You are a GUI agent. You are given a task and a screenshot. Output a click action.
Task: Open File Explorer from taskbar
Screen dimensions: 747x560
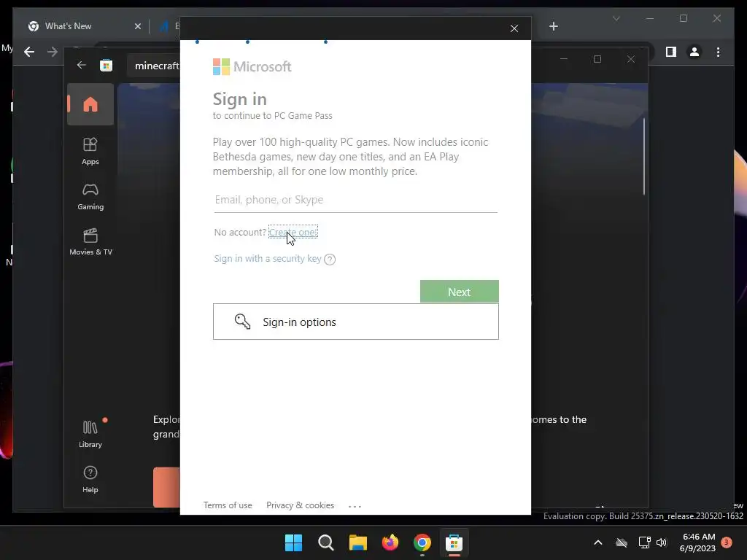[357, 542]
